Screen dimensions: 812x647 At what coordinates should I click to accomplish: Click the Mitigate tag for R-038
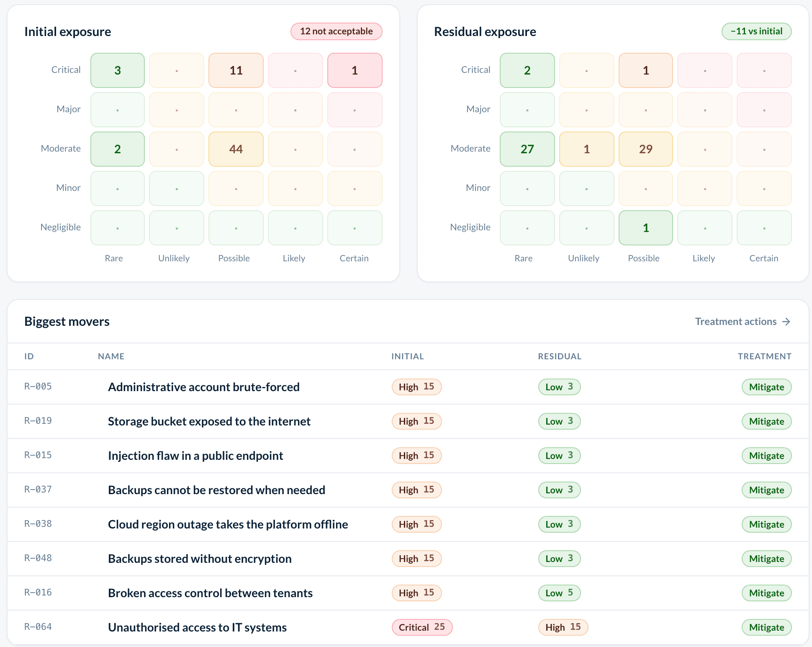[767, 524]
